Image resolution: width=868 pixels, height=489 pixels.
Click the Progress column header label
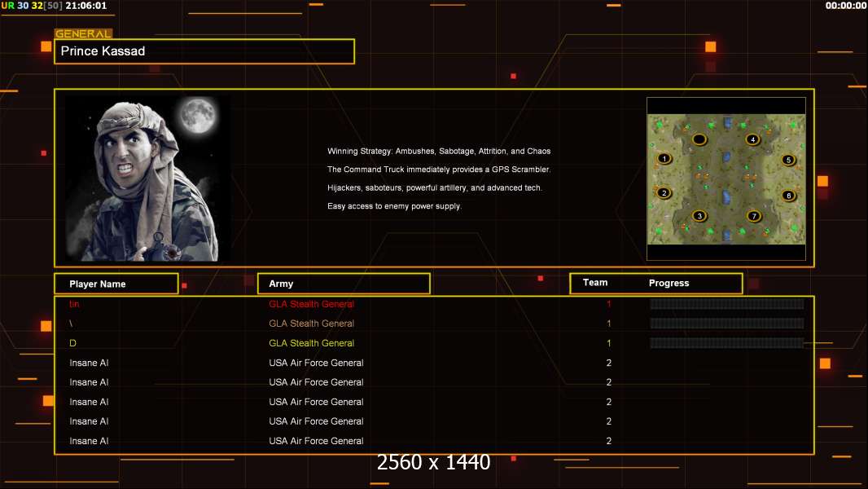tap(669, 283)
